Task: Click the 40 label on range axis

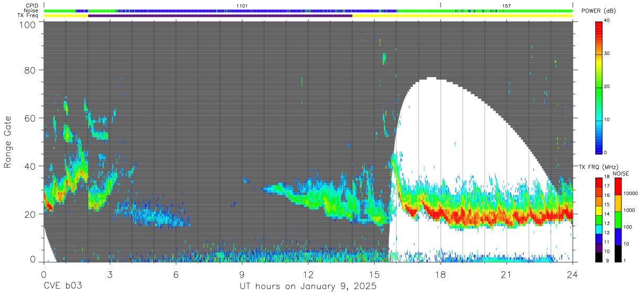Action: 30,166
